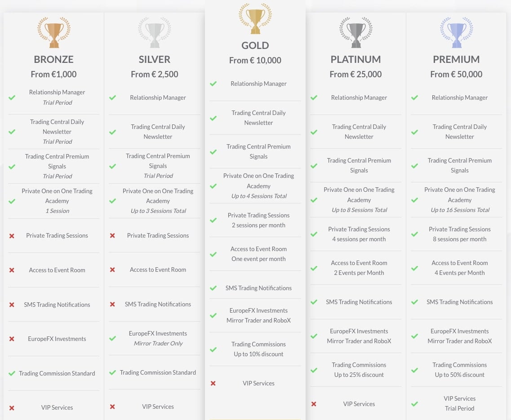Screen dimensions: 511x420
Task: Click the Bronze trophy icon
Action: pyautogui.click(x=54, y=33)
